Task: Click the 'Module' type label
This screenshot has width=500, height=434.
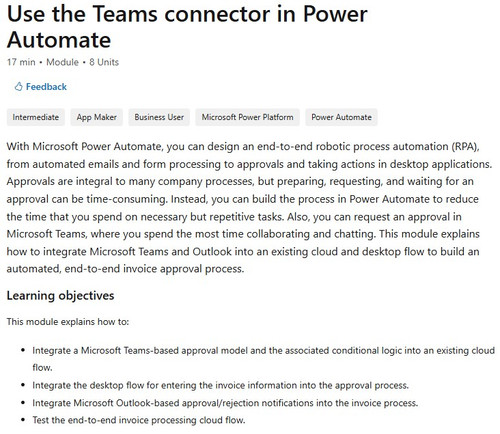Action: [62, 62]
